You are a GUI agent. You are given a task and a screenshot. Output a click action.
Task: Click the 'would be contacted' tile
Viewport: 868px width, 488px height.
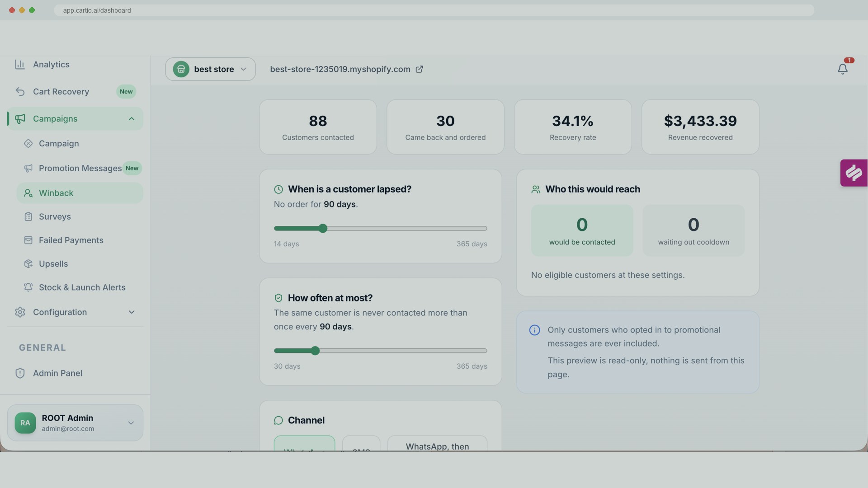[x=582, y=230]
